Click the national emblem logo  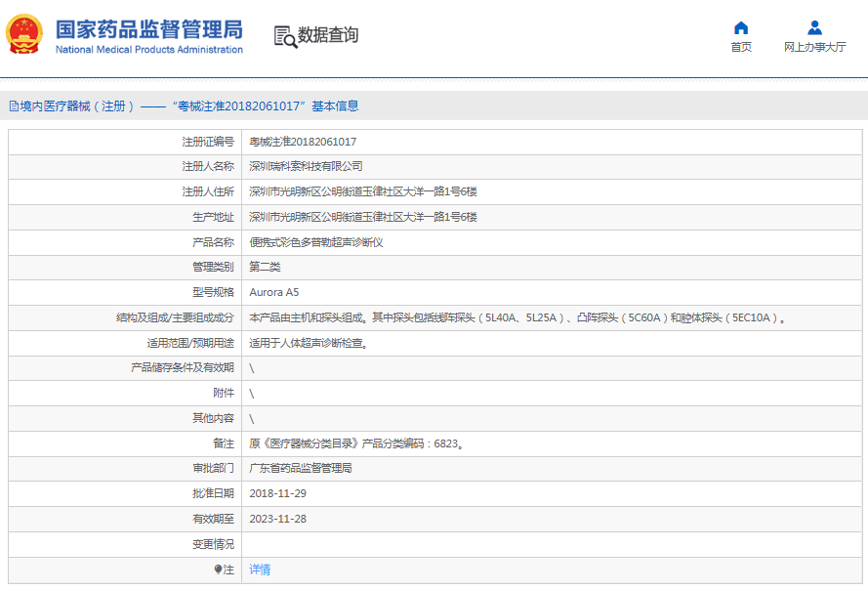pyautogui.click(x=24, y=34)
